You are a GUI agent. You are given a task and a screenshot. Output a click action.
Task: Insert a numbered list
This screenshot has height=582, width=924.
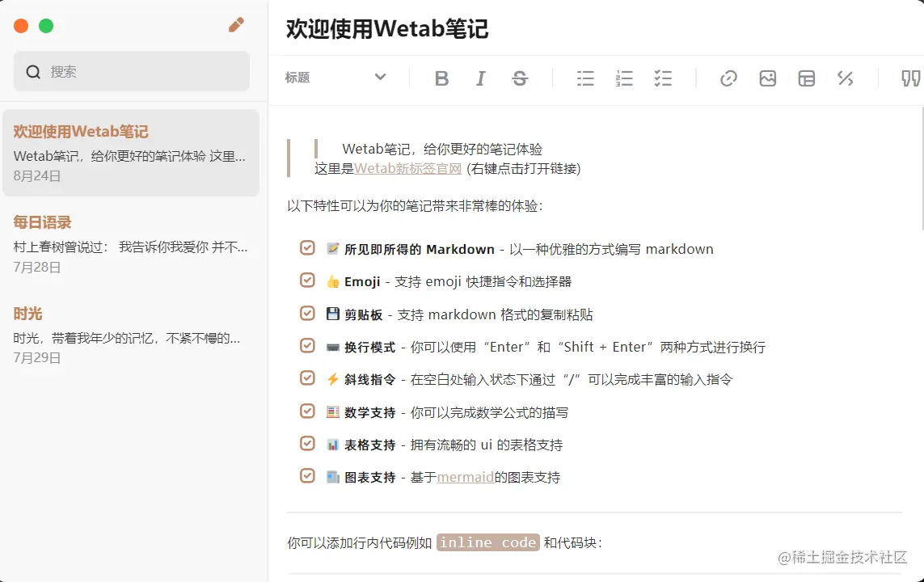[x=624, y=78]
